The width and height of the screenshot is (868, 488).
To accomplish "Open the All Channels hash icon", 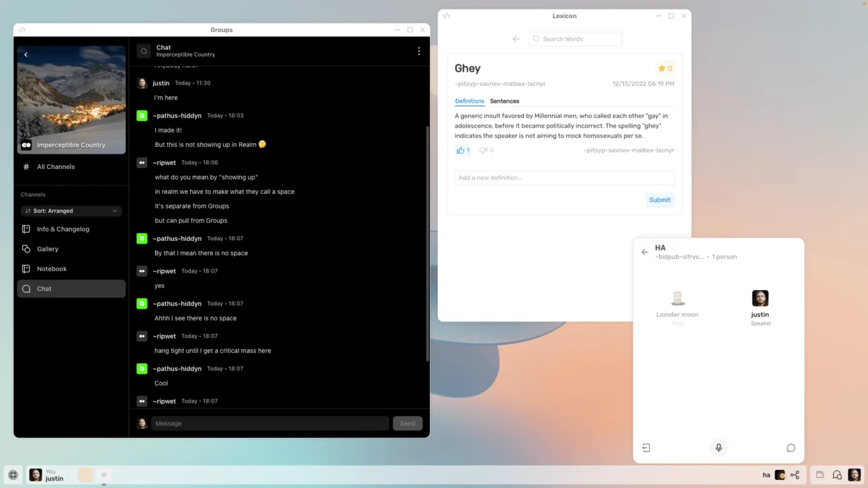I will [x=26, y=166].
